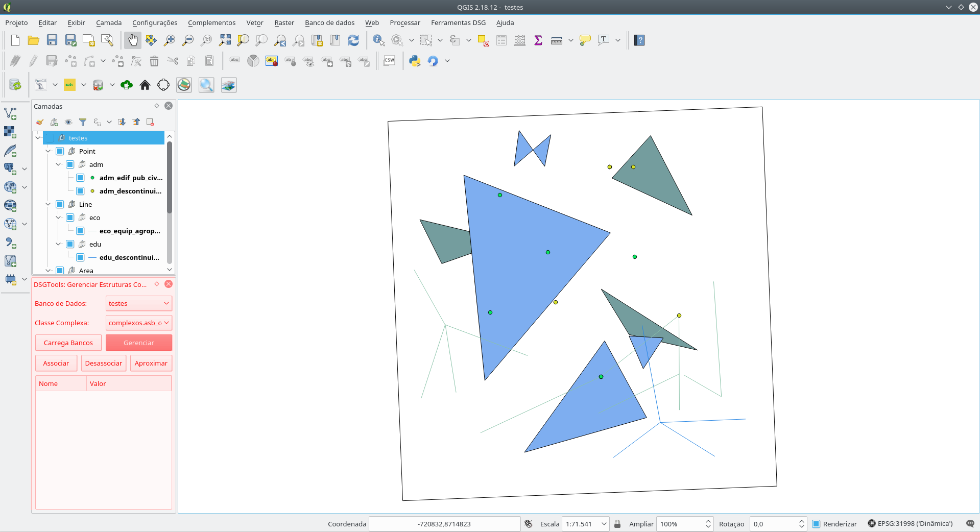Uncheck the adm_edif_pub_civ layer checkbox
The image size is (980, 532).
click(80, 178)
